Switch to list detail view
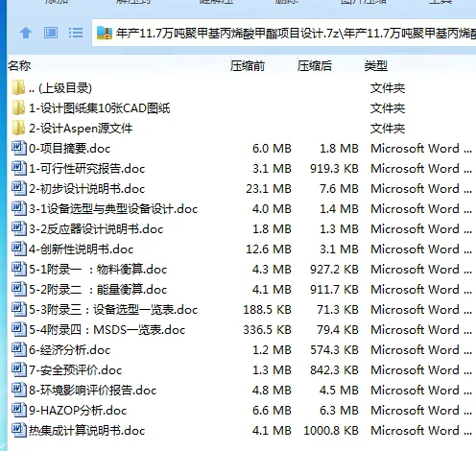Screen dimensions: 476x451 click(x=76, y=33)
